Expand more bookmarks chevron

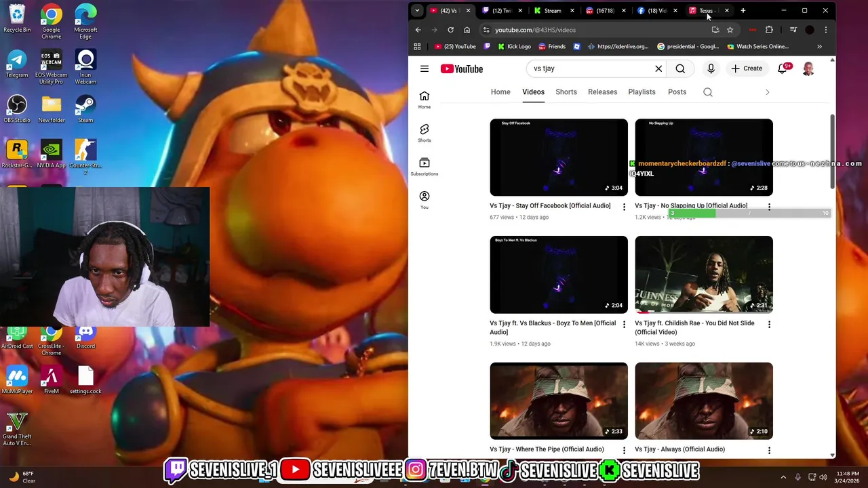tap(819, 47)
